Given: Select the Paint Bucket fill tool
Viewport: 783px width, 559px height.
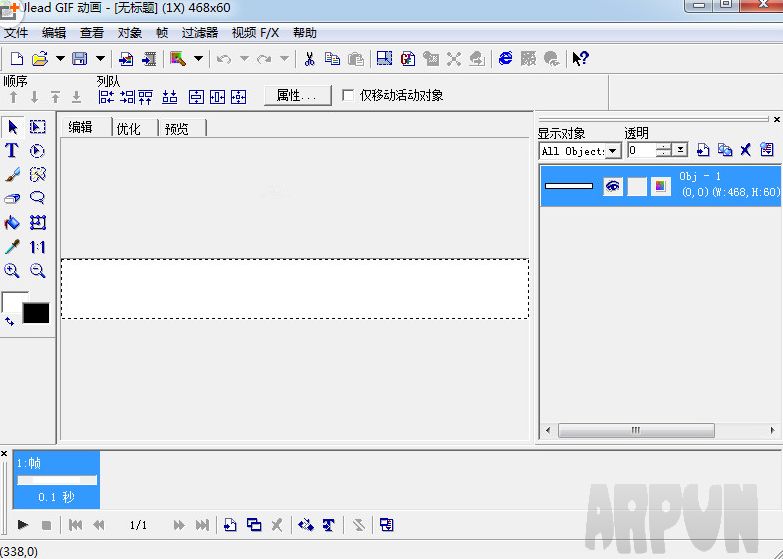Looking at the screenshot, I should (x=12, y=223).
